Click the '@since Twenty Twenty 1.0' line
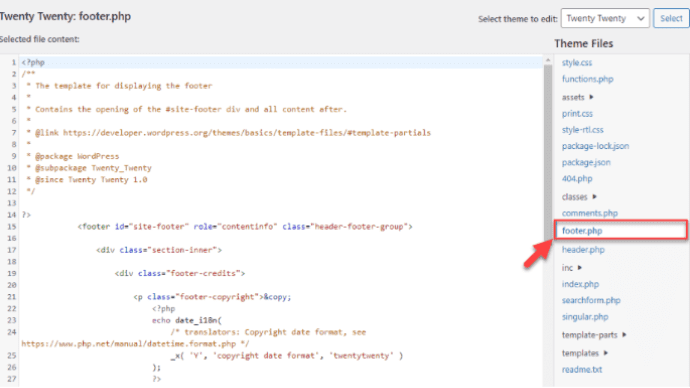 pos(86,179)
